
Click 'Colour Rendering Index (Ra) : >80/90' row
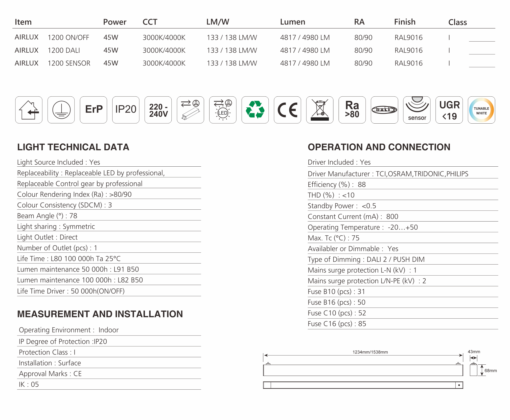point(109,194)
